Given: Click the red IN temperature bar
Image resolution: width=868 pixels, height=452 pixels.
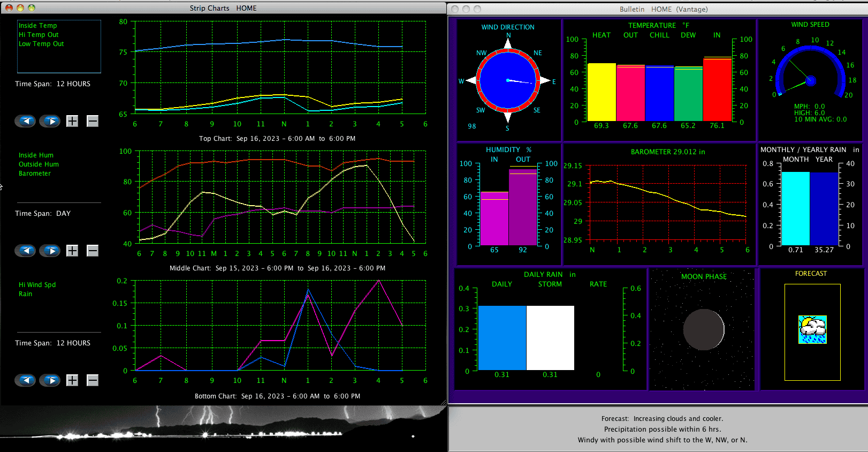Looking at the screenshot, I should click(x=718, y=89).
